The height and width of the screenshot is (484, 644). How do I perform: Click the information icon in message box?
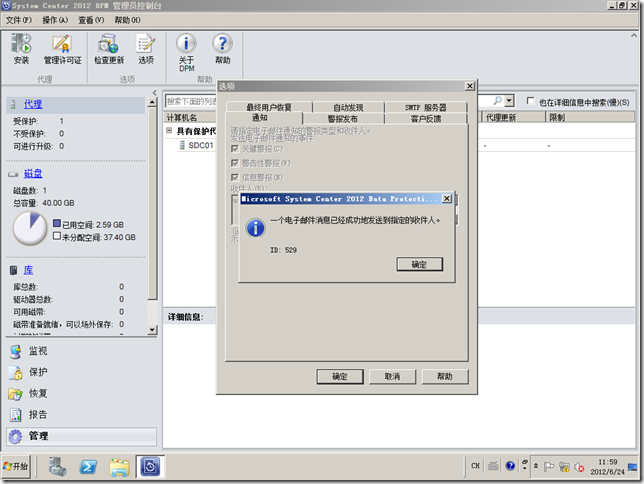[255, 228]
